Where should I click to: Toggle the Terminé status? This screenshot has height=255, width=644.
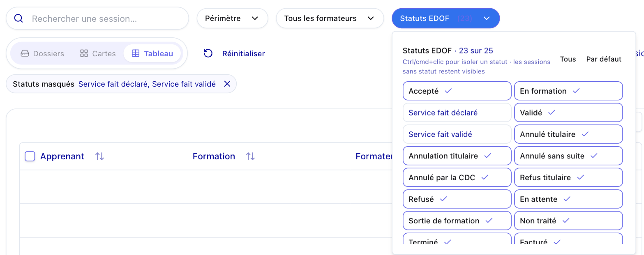[x=457, y=239]
